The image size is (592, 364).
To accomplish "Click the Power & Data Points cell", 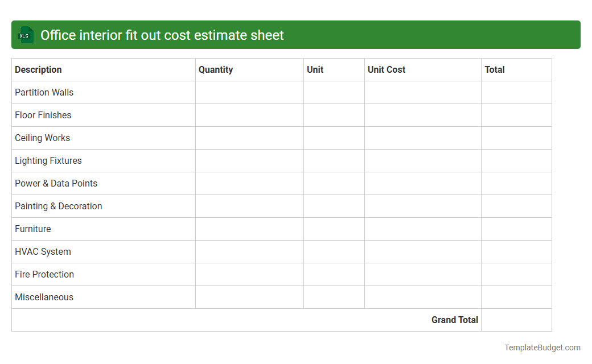I will pyautogui.click(x=56, y=183).
